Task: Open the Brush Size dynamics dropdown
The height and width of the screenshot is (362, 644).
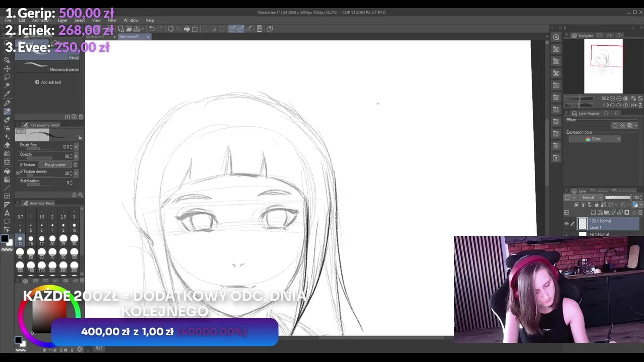Action: point(76,146)
